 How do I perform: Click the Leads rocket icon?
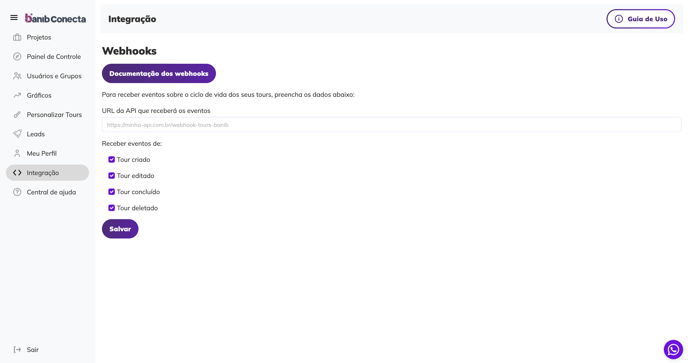tap(17, 134)
